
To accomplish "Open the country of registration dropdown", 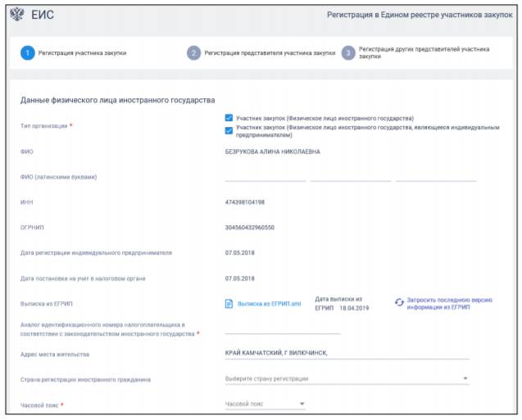I will click(344, 378).
